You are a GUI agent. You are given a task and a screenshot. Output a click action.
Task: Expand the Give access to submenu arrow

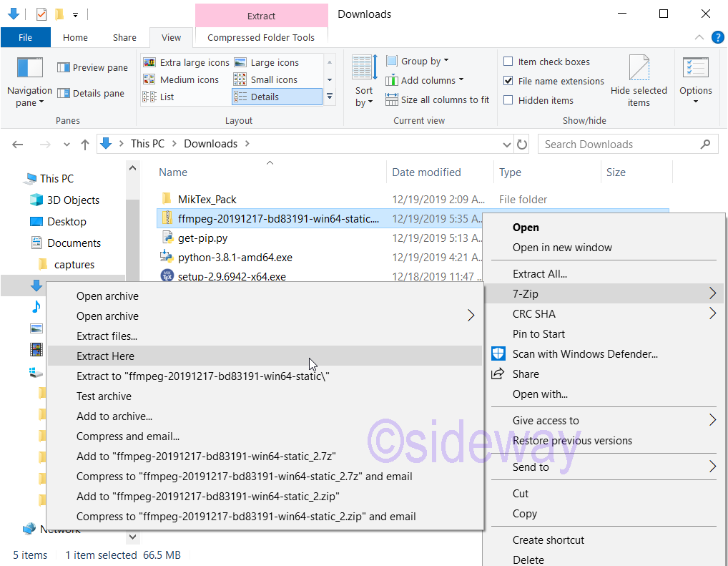pyautogui.click(x=713, y=420)
